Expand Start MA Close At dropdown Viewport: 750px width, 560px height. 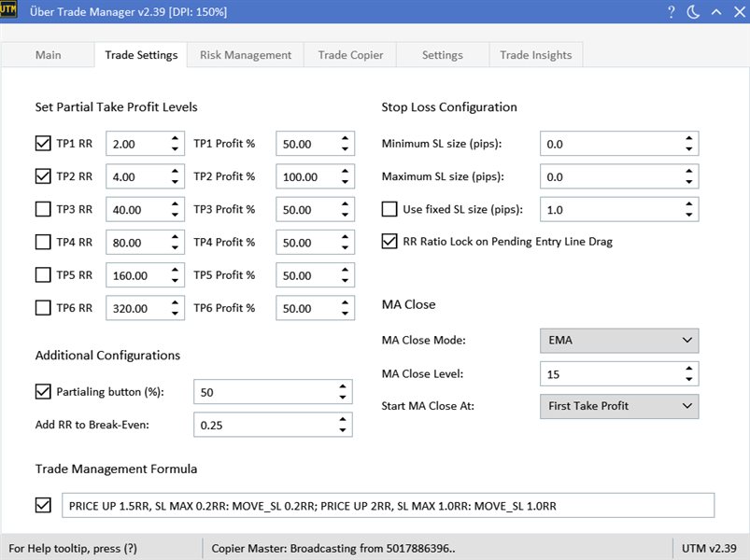coord(618,406)
